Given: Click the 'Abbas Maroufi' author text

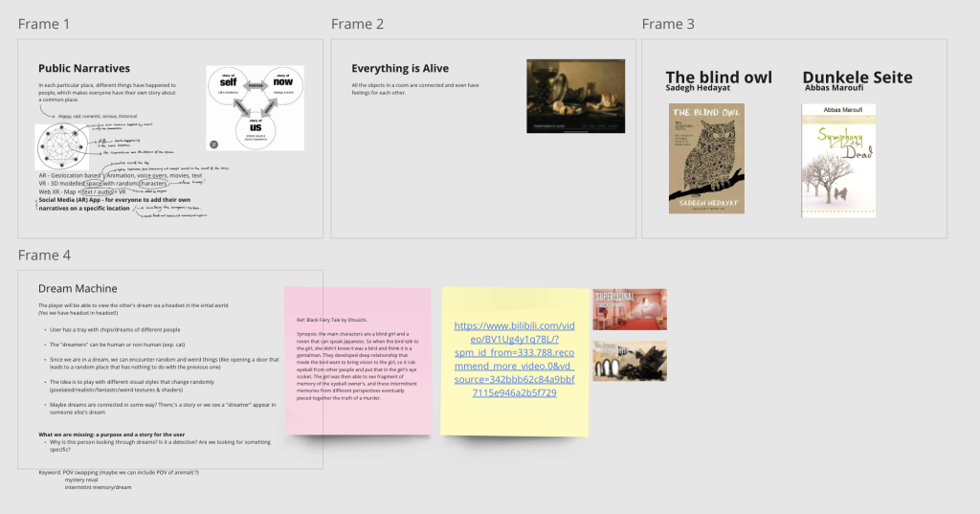Looking at the screenshot, I should pos(835,87).
